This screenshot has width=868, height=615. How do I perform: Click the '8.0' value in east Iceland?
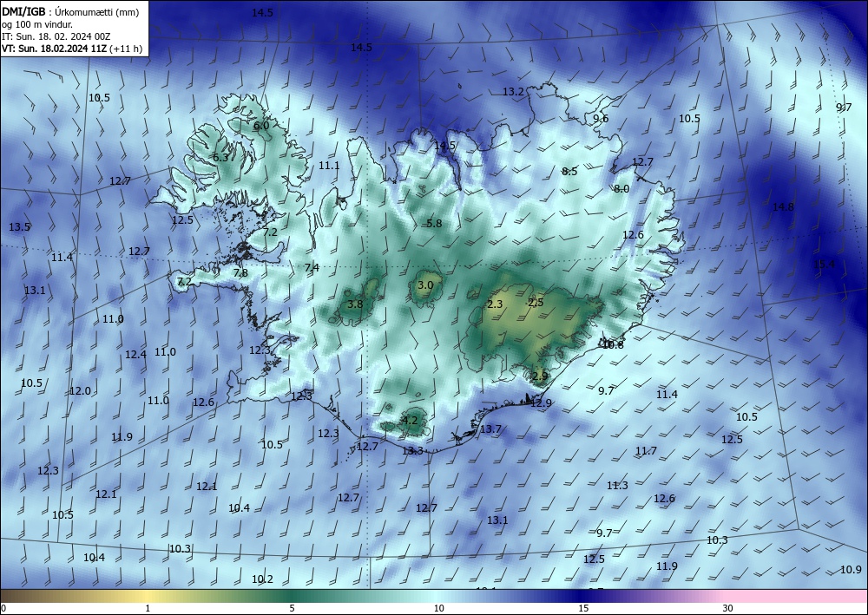[621, 188]
